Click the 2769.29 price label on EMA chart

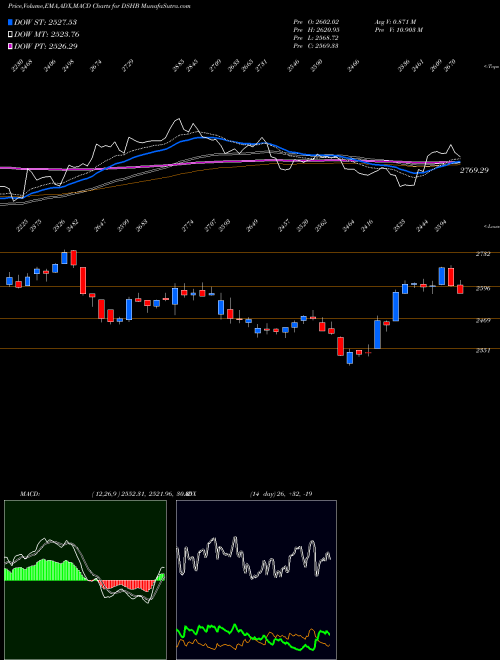tap(474, 170)
